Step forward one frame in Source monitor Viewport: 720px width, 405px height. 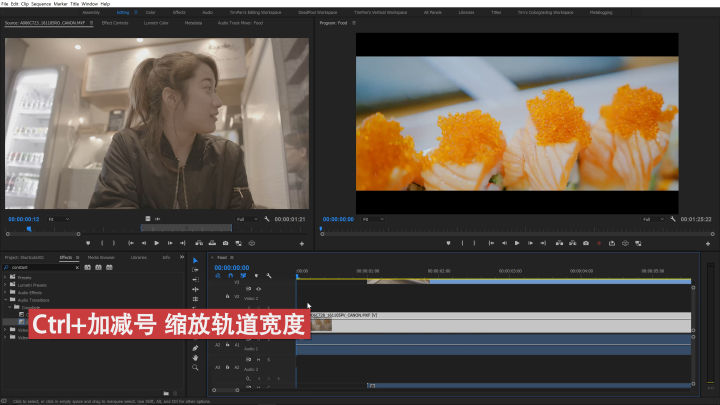170,243
